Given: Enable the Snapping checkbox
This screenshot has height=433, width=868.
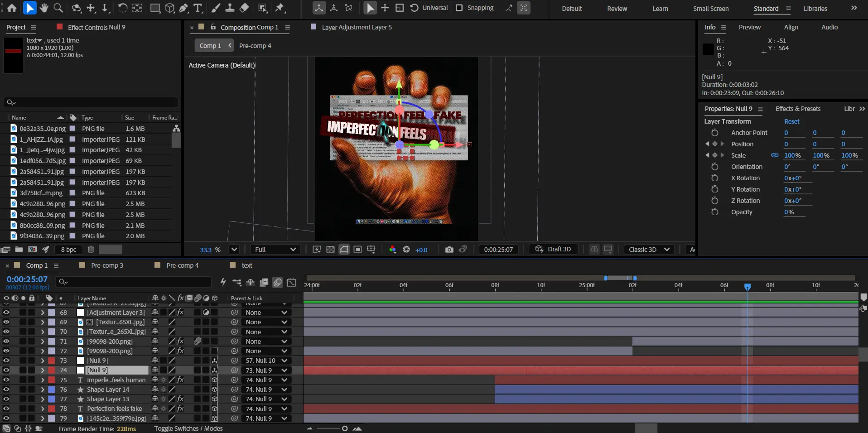Looking at the screenshot, I should click(x=459, y=8).
